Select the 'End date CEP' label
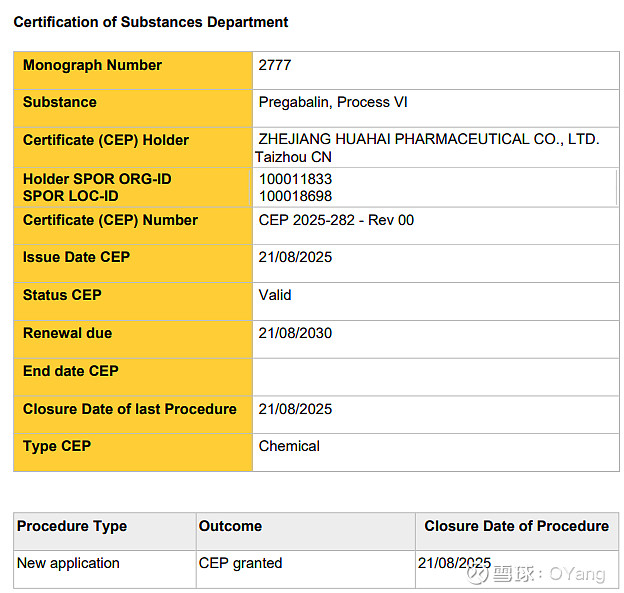The width and height of the screenshot is (624, 593). (70, 371)
